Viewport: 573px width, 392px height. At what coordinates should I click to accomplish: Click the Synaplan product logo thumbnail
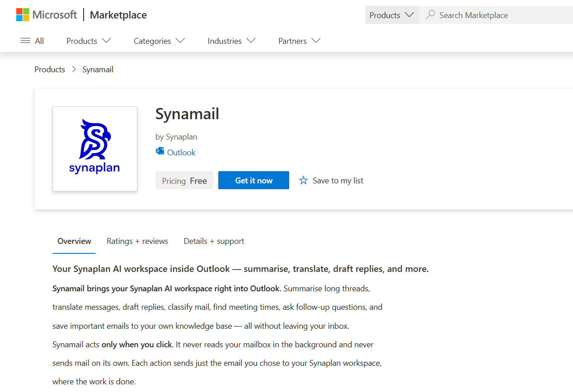(x=95, y=149)
